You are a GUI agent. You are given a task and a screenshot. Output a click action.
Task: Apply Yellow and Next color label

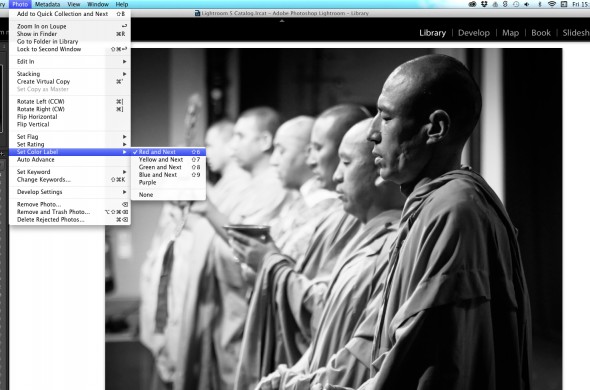tap(168, 160)
